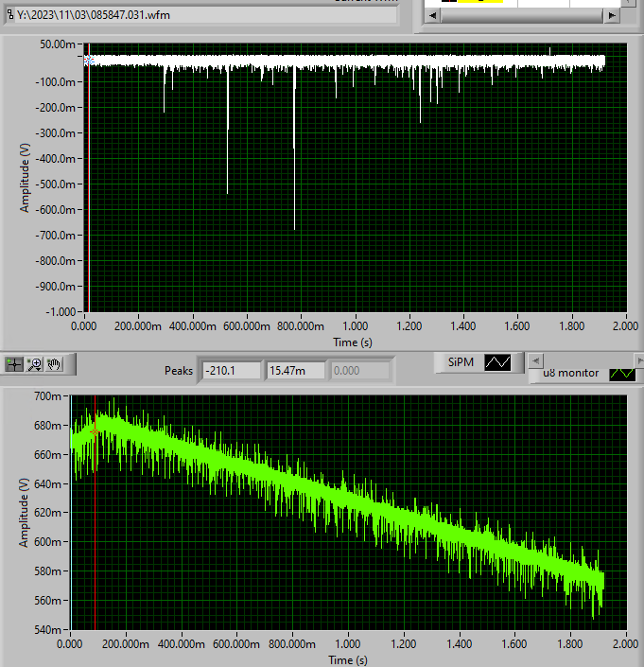The height and width of the screenshot is (667, 644).
Task: Click upper graph X-axis label 0.000
Action: pos(83,326)
